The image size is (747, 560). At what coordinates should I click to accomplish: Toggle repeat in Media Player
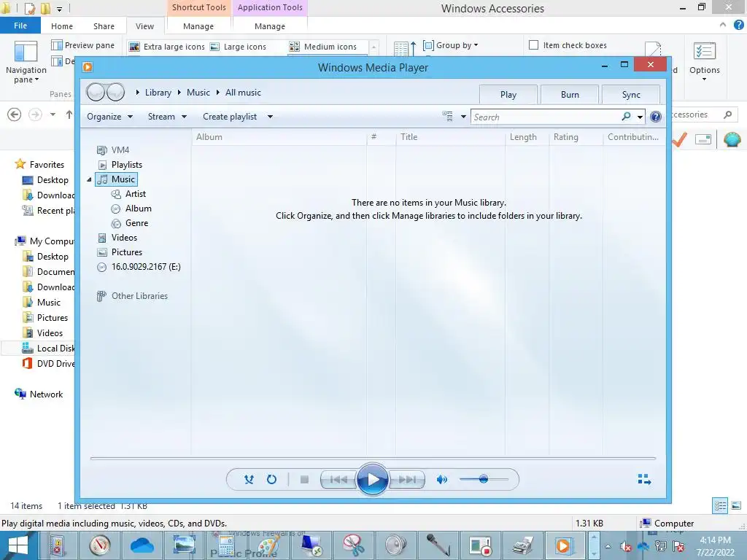[271, 479]
